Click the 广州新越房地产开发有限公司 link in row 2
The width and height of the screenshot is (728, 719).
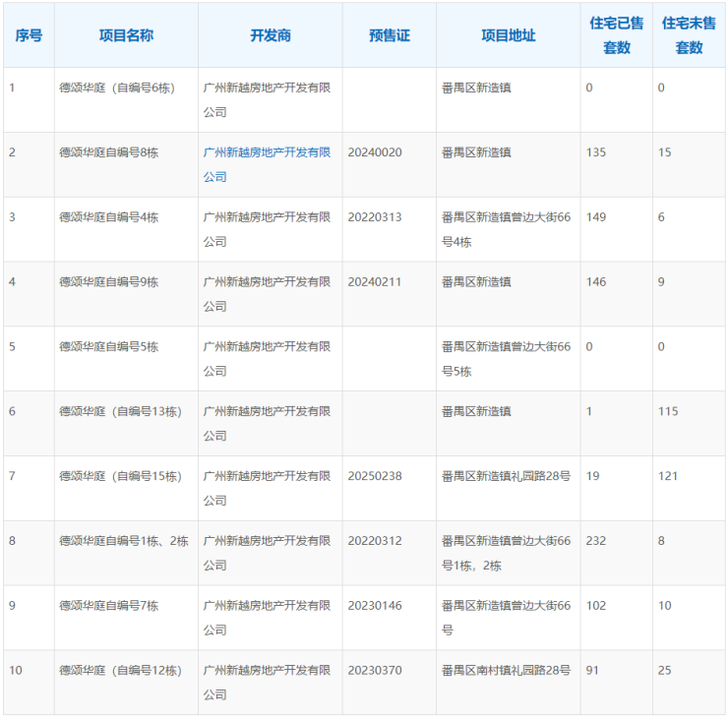pyautogui.click(x=267, y=164)
